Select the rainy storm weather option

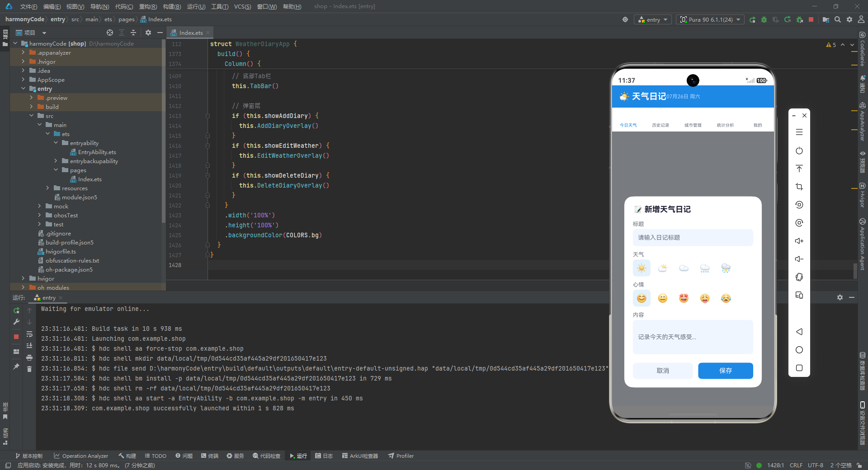[726, 268]
